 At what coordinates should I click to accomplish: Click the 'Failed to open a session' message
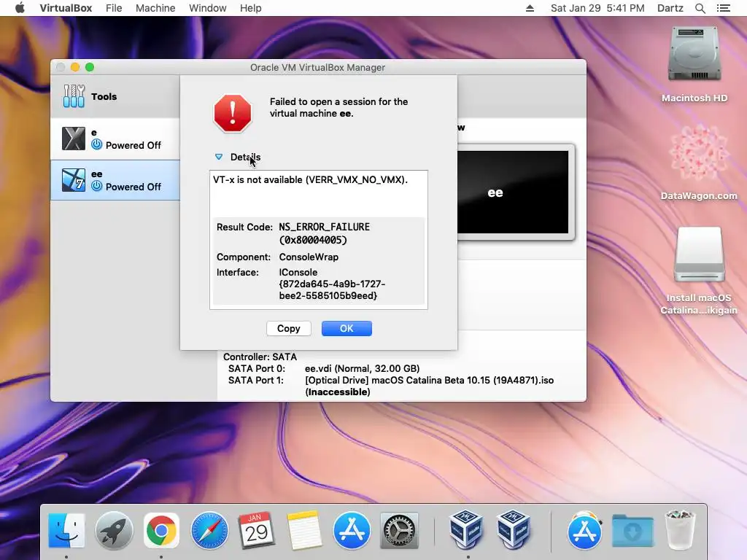click(x=338, y=108)
